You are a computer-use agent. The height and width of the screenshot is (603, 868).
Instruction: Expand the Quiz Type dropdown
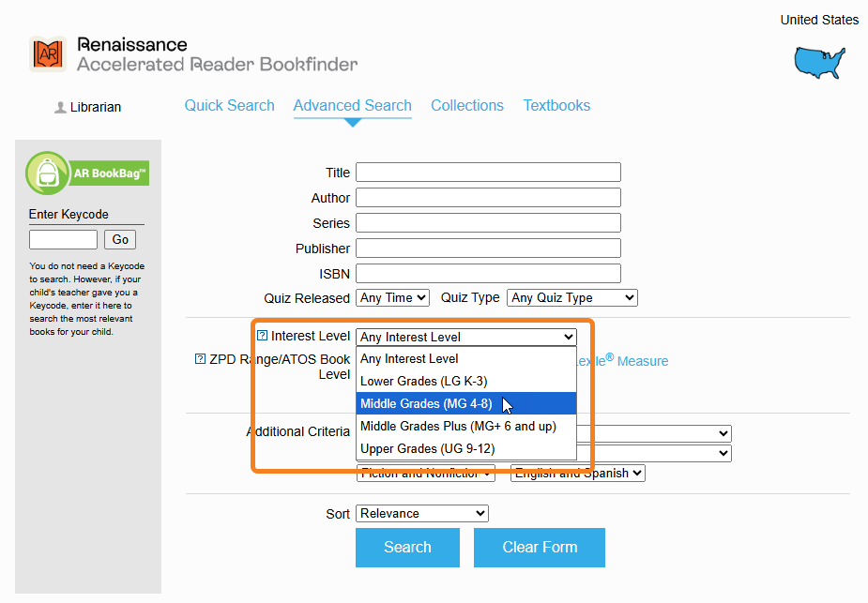pos(571,297)
